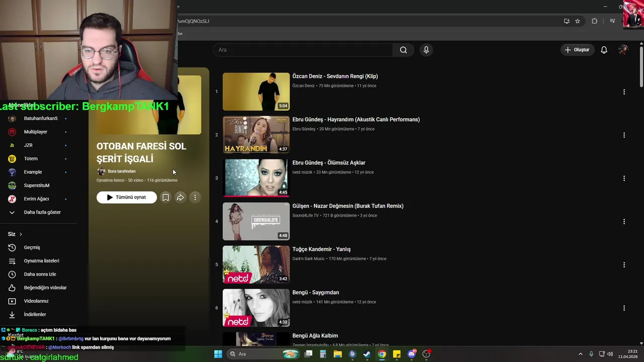Share the playlist via arrow icon
644x362 pixels.
click(x=180, y=198)
